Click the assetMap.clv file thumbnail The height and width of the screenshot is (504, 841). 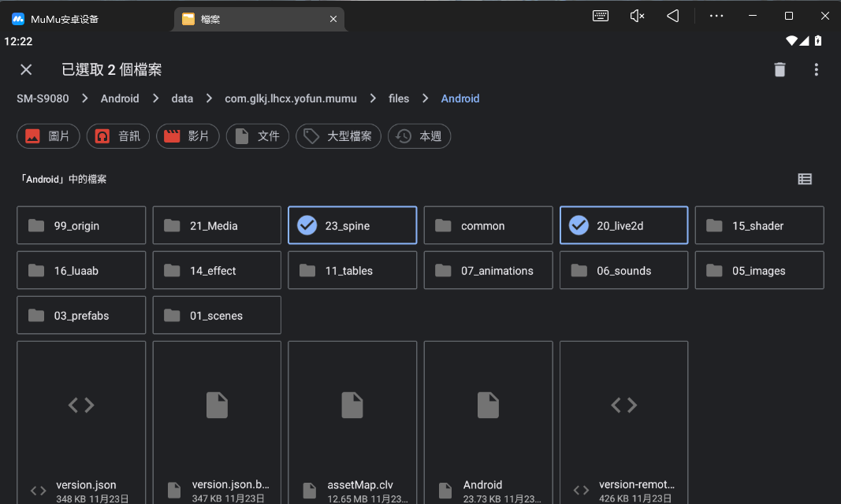point(352,406)
